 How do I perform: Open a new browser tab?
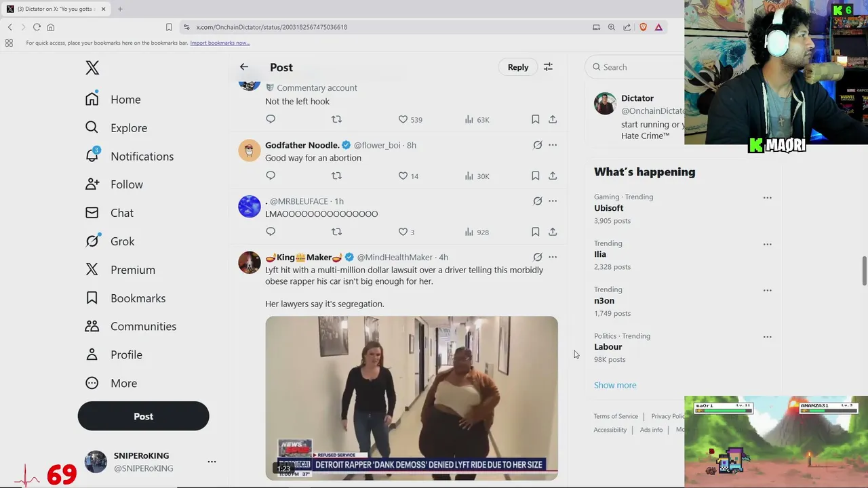click(x=120, y=9)
